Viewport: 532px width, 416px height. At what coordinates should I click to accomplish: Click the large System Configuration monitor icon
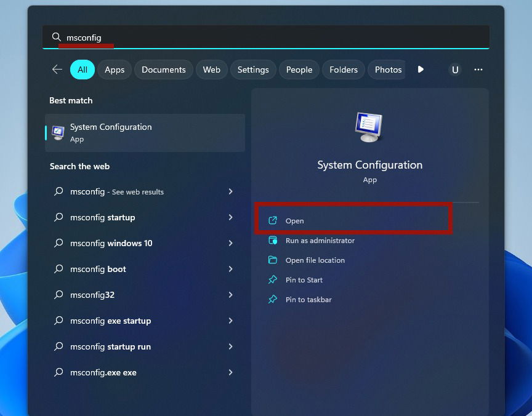click(x=369, y=127)
